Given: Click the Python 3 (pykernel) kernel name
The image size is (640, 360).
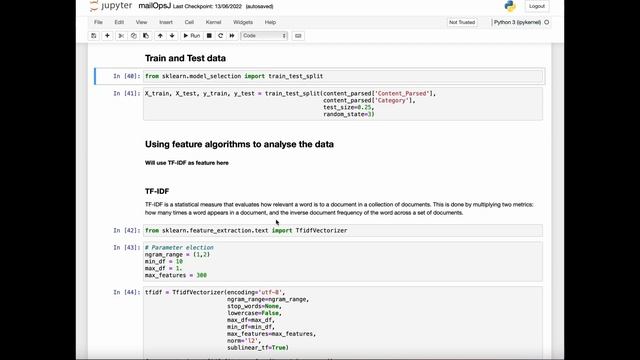Looking at the screenshot, I should pyautogui.click(x=517, y=22).
